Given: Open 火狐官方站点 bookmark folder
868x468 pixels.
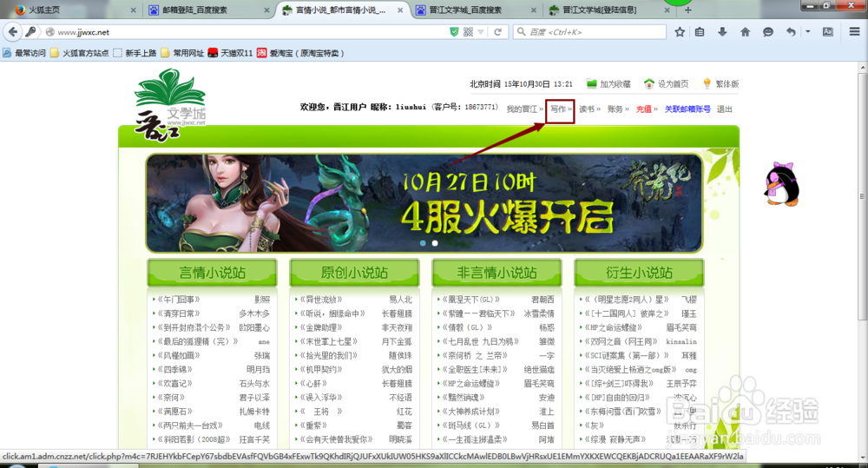Looking at the screenshot, I should (80, 53).
